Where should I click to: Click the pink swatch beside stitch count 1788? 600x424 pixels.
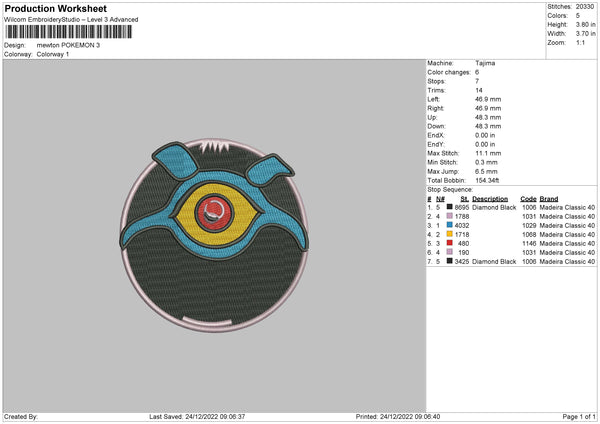coord(450,216)
